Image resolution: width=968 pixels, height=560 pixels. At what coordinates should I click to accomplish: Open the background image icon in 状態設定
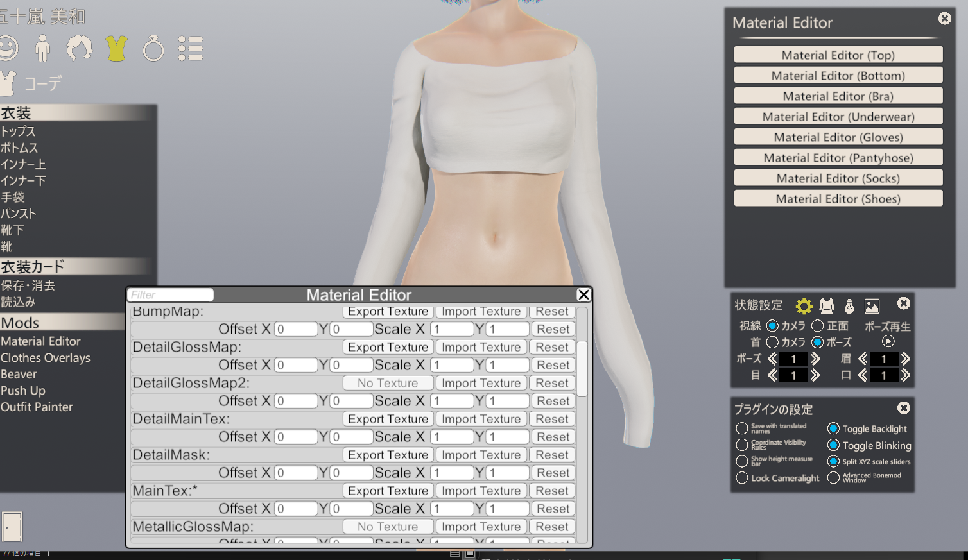[x=872, y=306]
